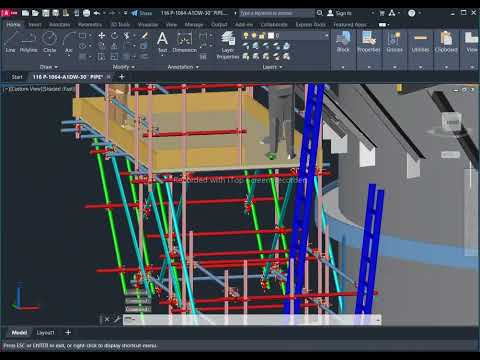Click the Undo arrow icon
Screen dimensions: 480x360
click(x=97, y=13)
